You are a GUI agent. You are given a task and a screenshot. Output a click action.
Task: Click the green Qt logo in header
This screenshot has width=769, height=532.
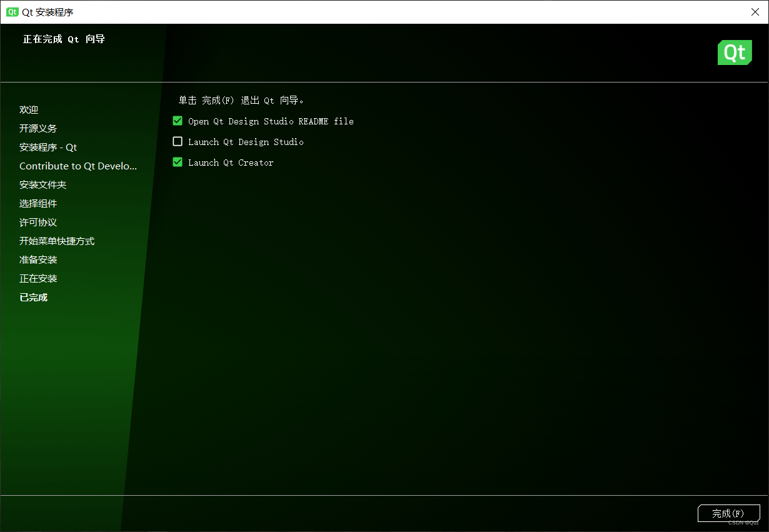click(735, 53)
